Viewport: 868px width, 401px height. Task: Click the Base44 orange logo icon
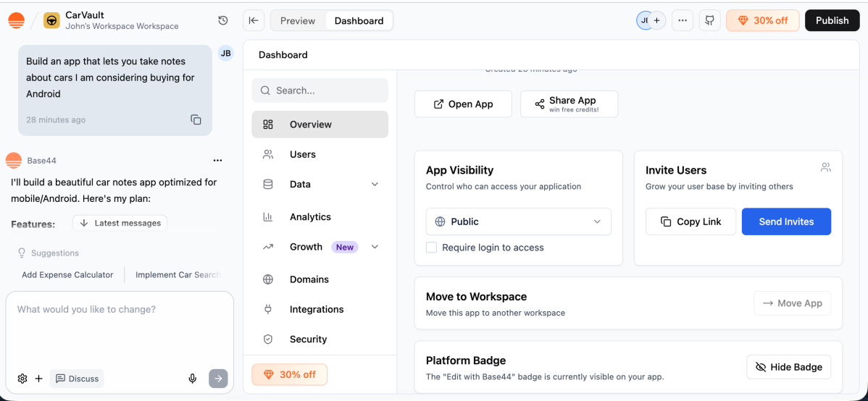pos(16,20)
